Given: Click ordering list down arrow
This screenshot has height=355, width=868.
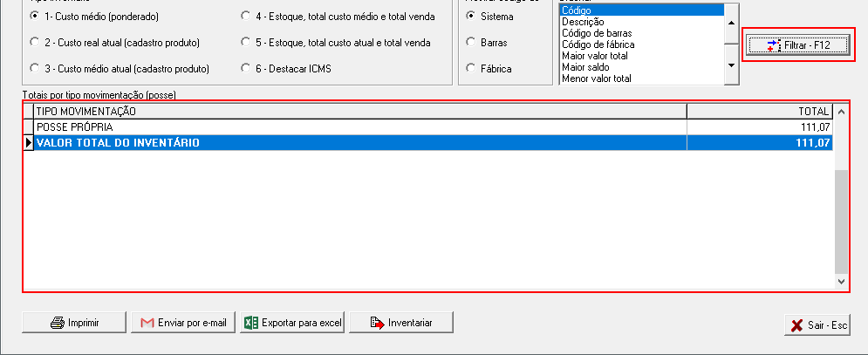Looking at the screenshot, I should 731,65.
